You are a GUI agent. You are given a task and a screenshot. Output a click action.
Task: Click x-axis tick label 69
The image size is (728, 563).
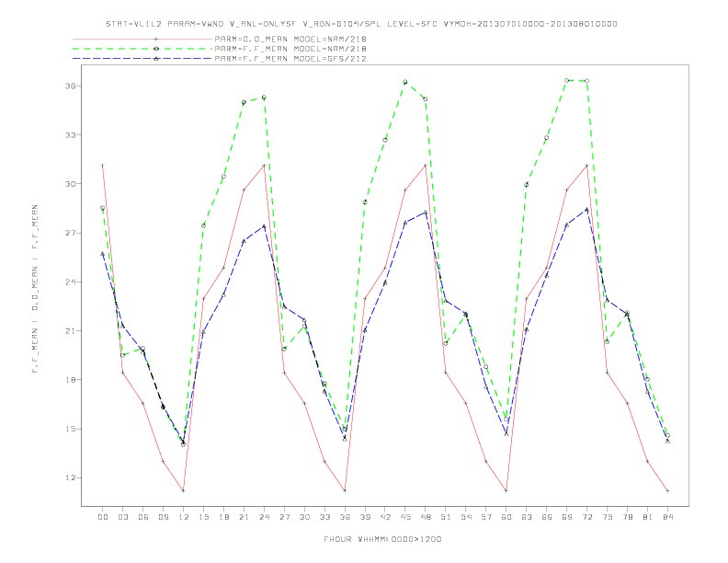coord(567,517)
